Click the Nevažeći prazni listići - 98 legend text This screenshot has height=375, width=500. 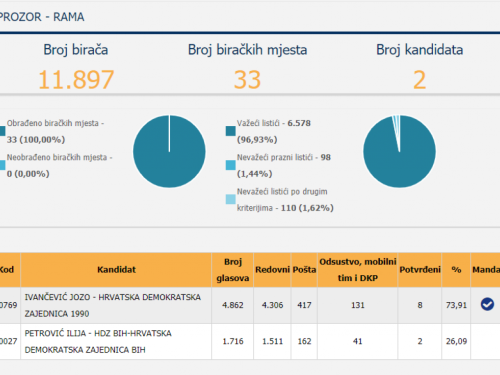284,165
